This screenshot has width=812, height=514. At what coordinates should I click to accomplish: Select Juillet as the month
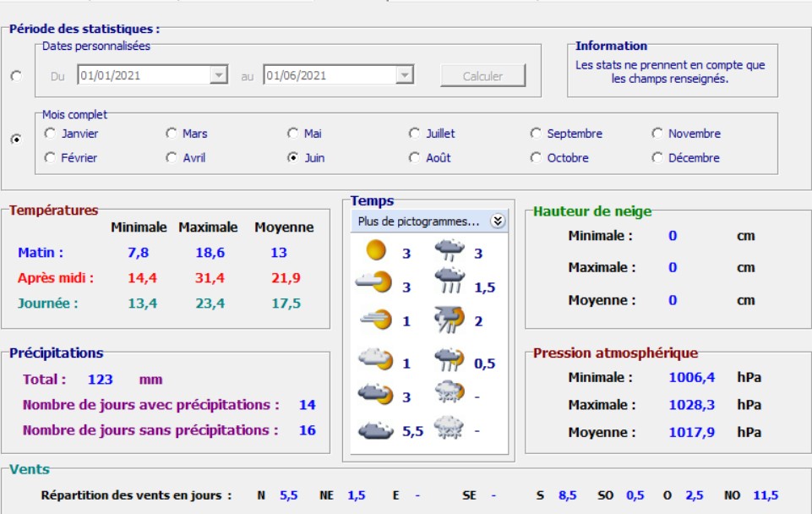(x=414, y=134)
